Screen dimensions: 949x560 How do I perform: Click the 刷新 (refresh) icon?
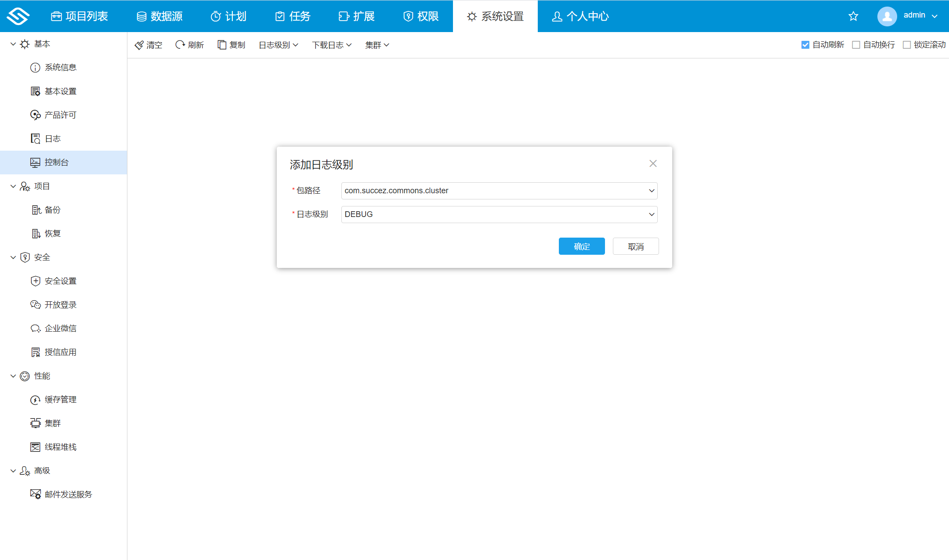tap(180, 44)
